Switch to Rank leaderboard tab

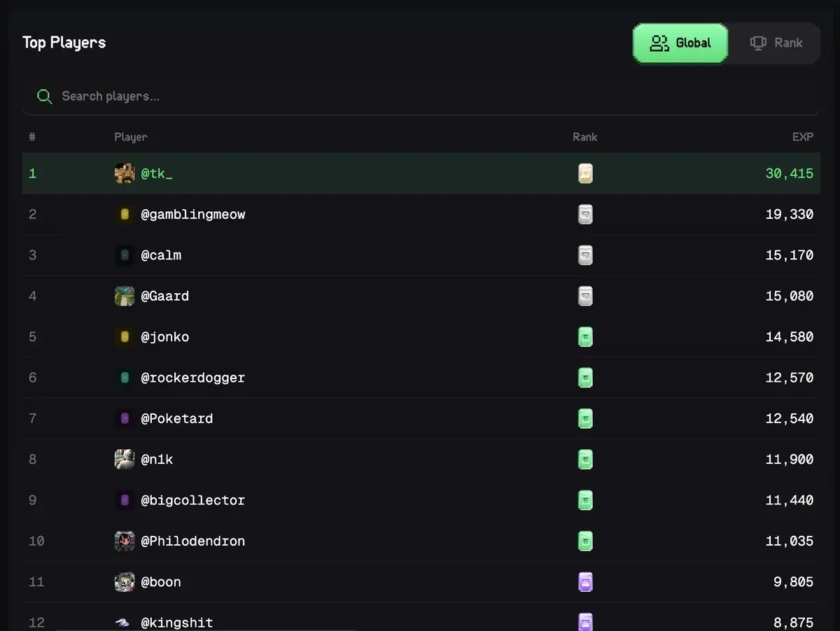[776, 43]
